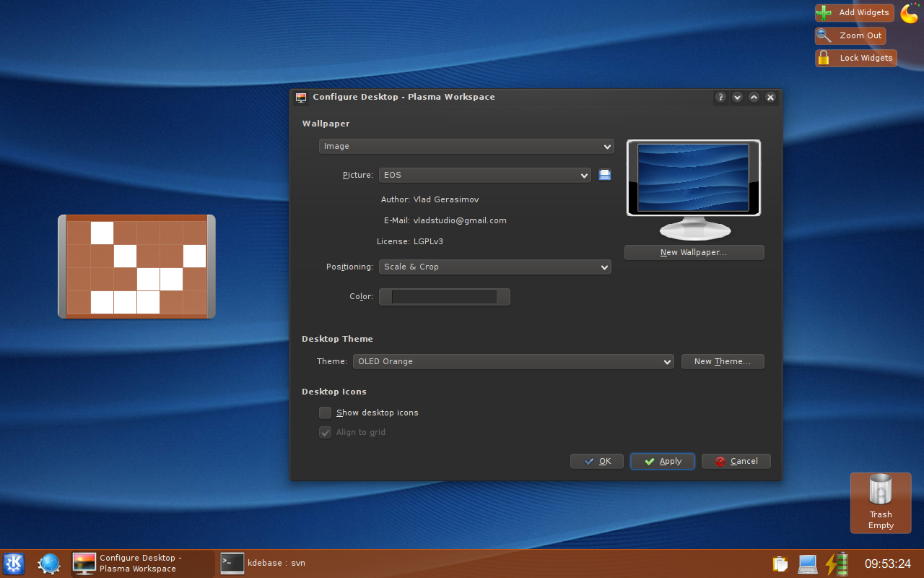
Task: Click the Desktop Icons section heading
Action: pyautogui.click(x=334, y=392)
